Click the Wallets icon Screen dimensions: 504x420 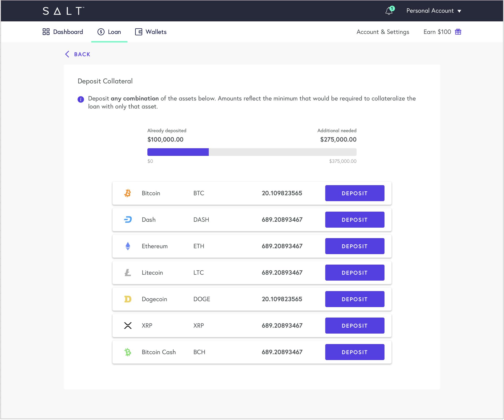pos(139,32)
